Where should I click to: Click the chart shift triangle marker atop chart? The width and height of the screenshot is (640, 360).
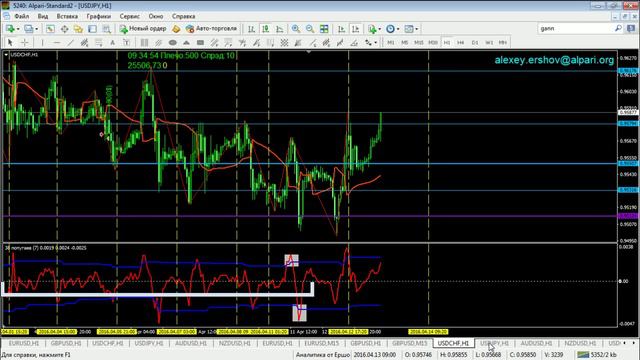click(x=309, y=52)
